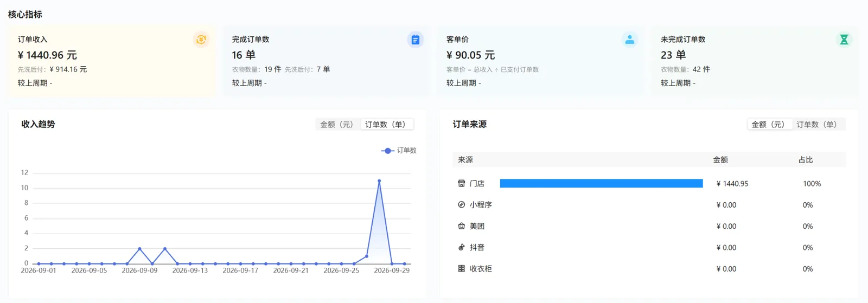Image resolution: width=868 pixels, height=303 pixels.
Task: Click the 订单来源 heading
Action: coord(470,124)
